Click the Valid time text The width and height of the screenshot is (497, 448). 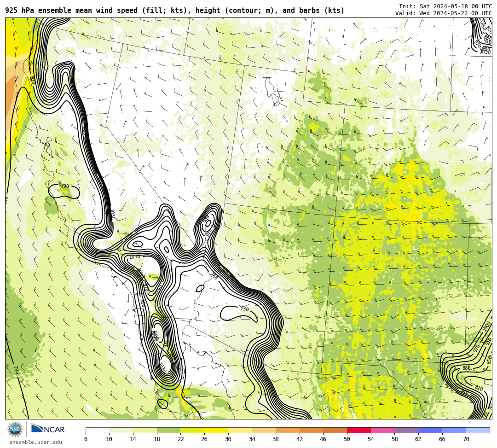(444, 13)
